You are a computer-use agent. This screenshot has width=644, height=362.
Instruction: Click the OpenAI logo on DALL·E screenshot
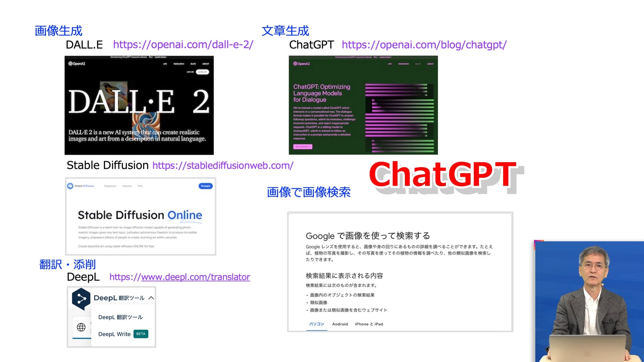click(77, 64)
